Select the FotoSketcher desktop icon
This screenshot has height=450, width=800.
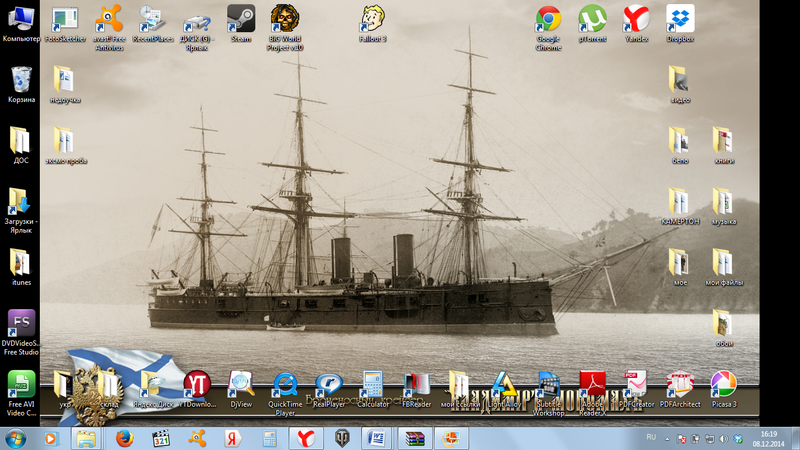click(x=65, y=23)
